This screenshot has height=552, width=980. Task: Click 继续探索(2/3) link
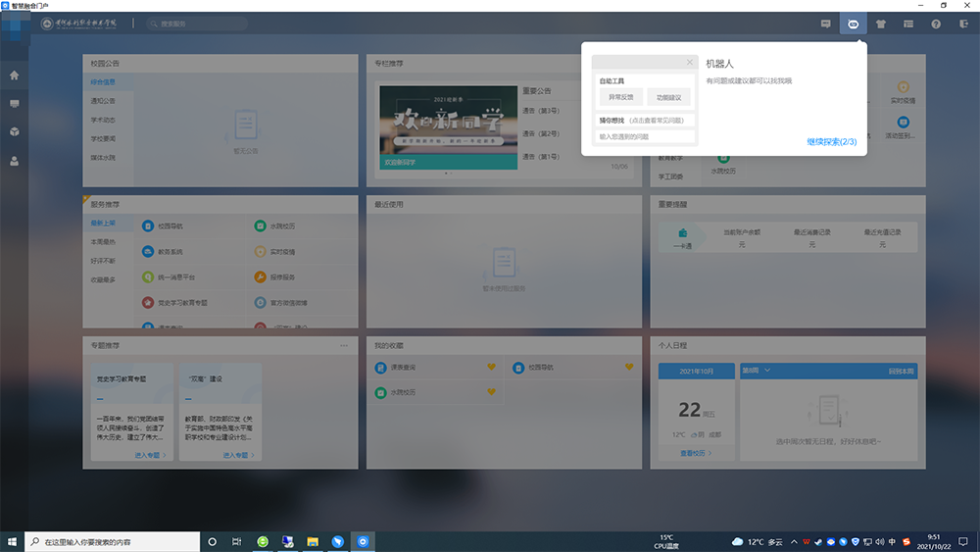831,142
